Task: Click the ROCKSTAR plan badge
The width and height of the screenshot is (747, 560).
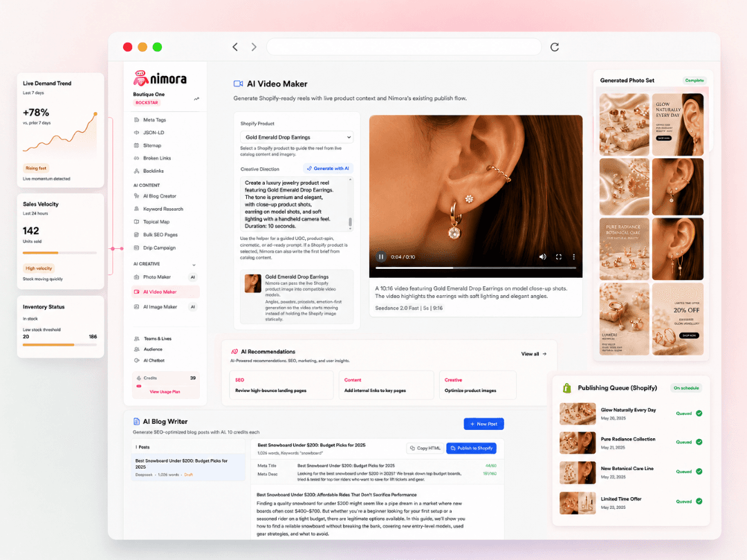Action: [147, 103]
